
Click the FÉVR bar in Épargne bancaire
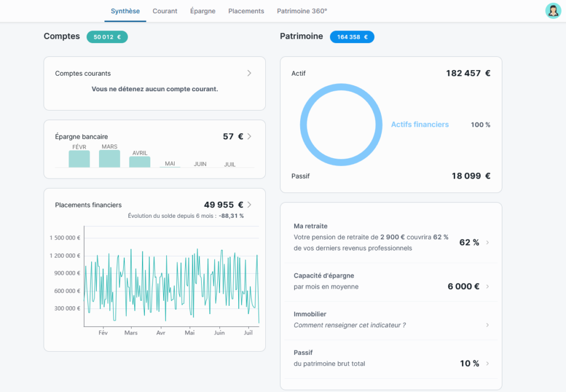tap(79, 159)
